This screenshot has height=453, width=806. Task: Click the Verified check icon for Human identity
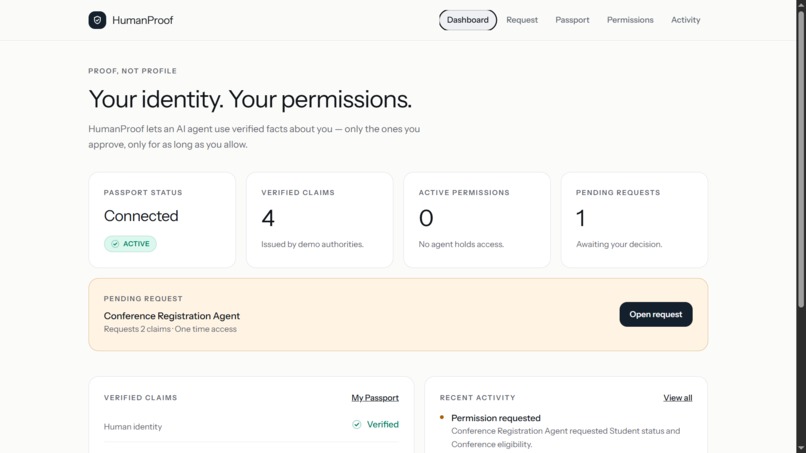(357, 424)
